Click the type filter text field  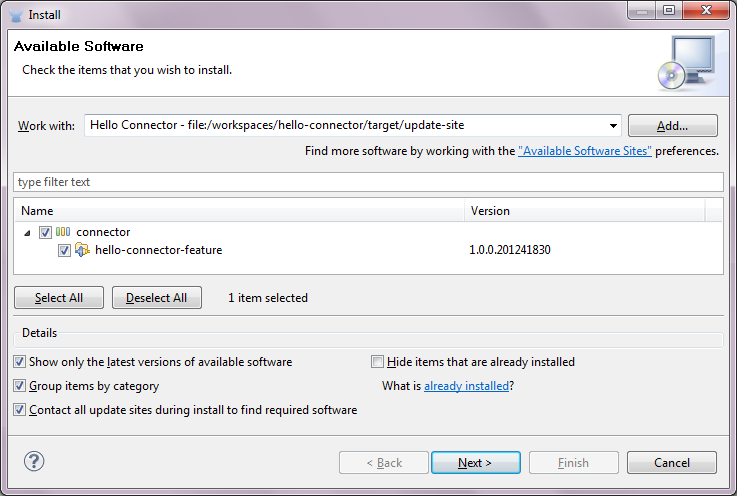coord(368,182)
